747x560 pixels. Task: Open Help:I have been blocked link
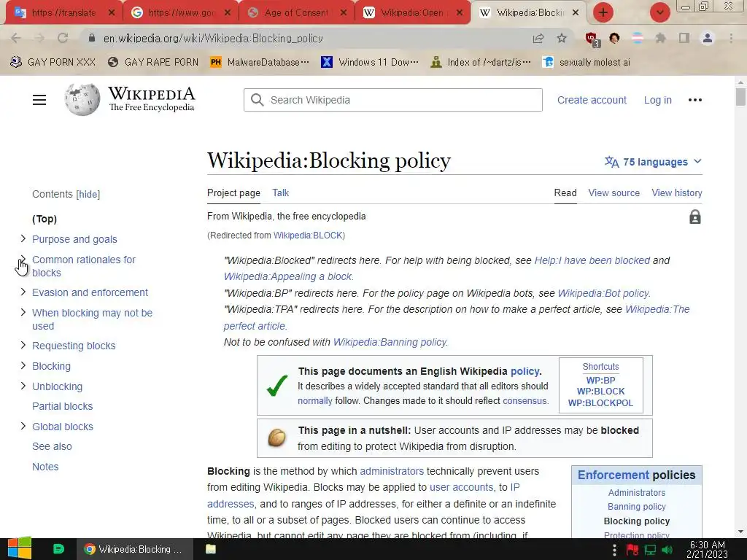pyautogui.click(x=592, y=260)
